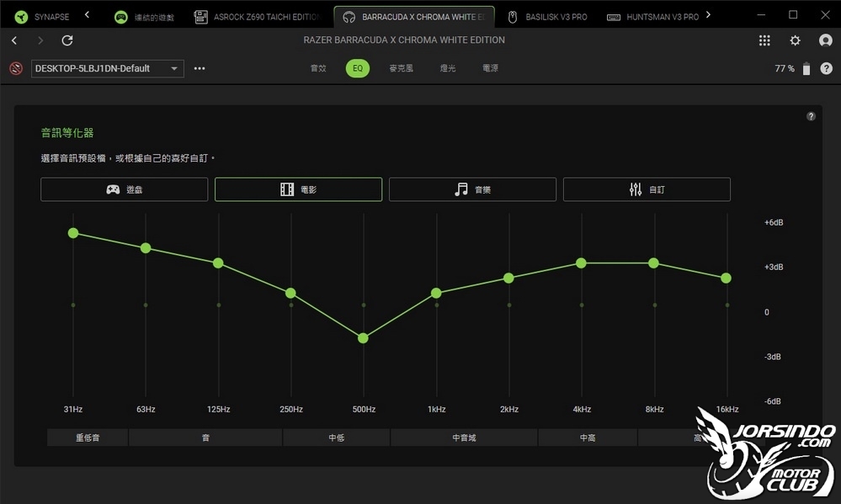
Task: Select the 自訂 custom EQ preset
Action: coord(647,189)
